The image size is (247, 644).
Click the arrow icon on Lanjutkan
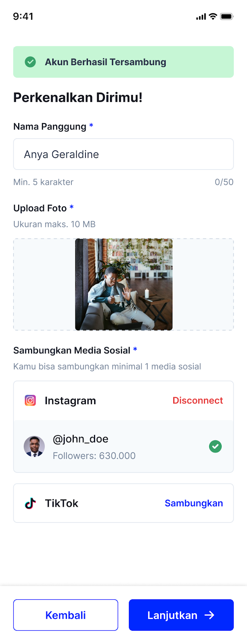click(x=209, y=615)
